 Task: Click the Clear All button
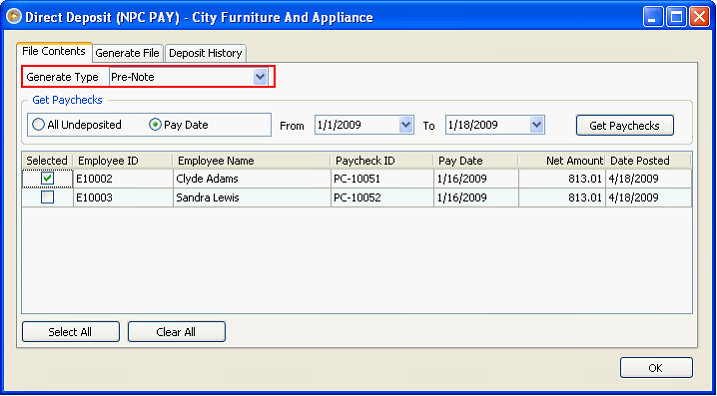coord(176,332)
